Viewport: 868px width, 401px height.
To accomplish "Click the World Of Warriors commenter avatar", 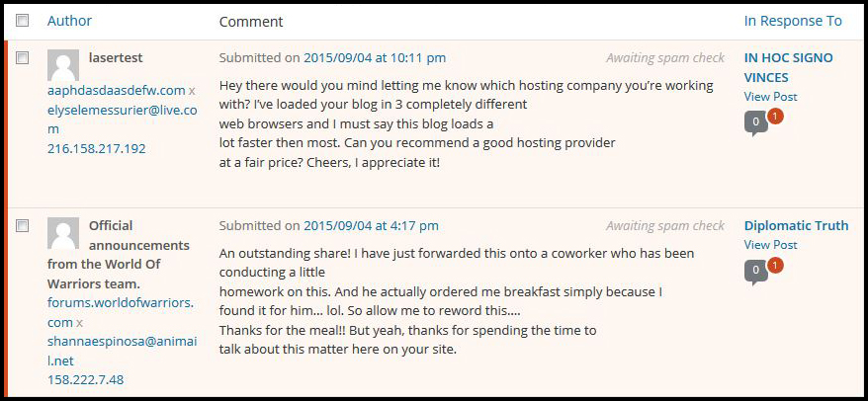I will click(63, 234).
